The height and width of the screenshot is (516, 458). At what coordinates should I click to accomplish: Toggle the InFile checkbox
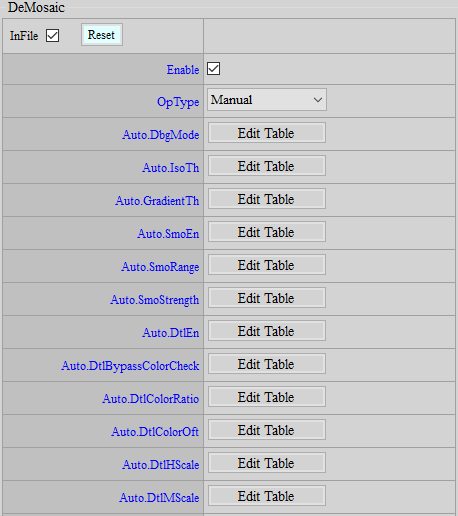(53, 35)
